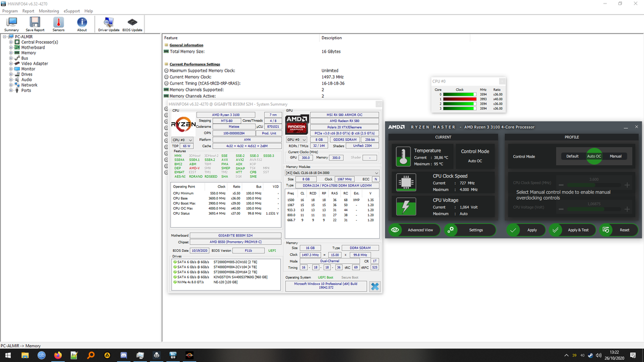The width and height of the screenshot is (644, 362).
Task: Open the GPU #0 selector dropdown
Action: coord(296,140)
